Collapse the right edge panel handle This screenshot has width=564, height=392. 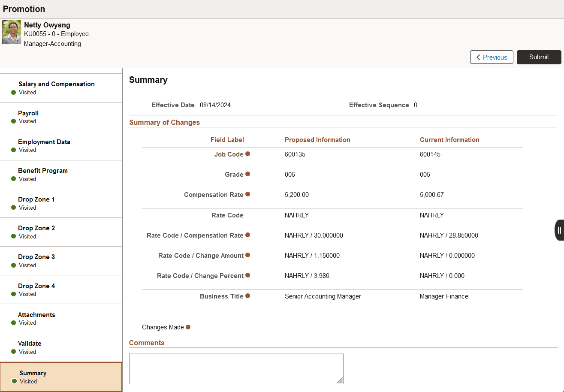pyautogui.click(x=559, y=230)
